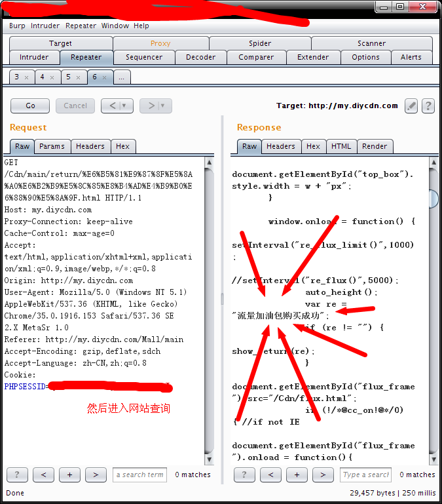Screen dimensions: 442x504
Task: Switch to the Extender tab
Action: coord(313,57)
